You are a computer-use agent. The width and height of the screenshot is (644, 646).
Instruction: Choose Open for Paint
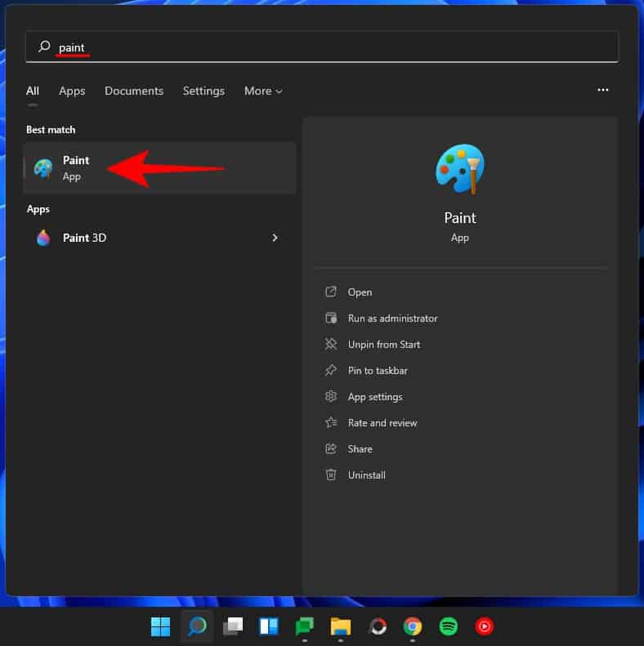[360, 292]
